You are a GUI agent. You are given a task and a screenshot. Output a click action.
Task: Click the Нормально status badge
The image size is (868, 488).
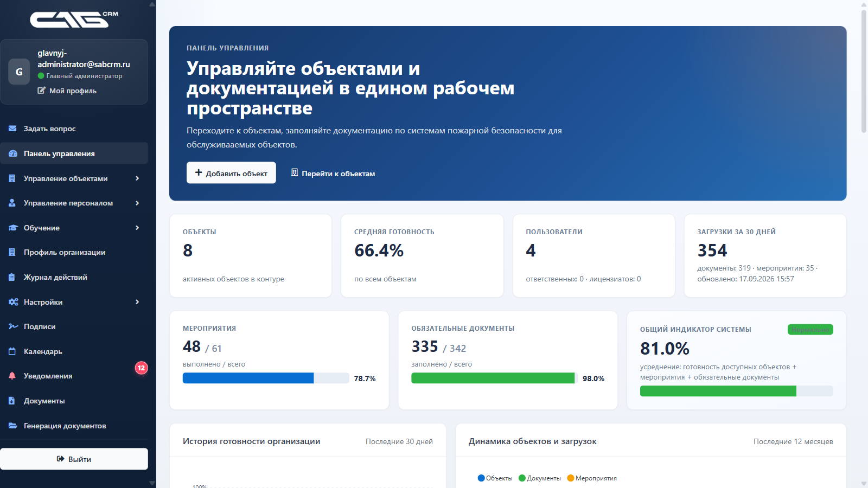tap(810, 329)
